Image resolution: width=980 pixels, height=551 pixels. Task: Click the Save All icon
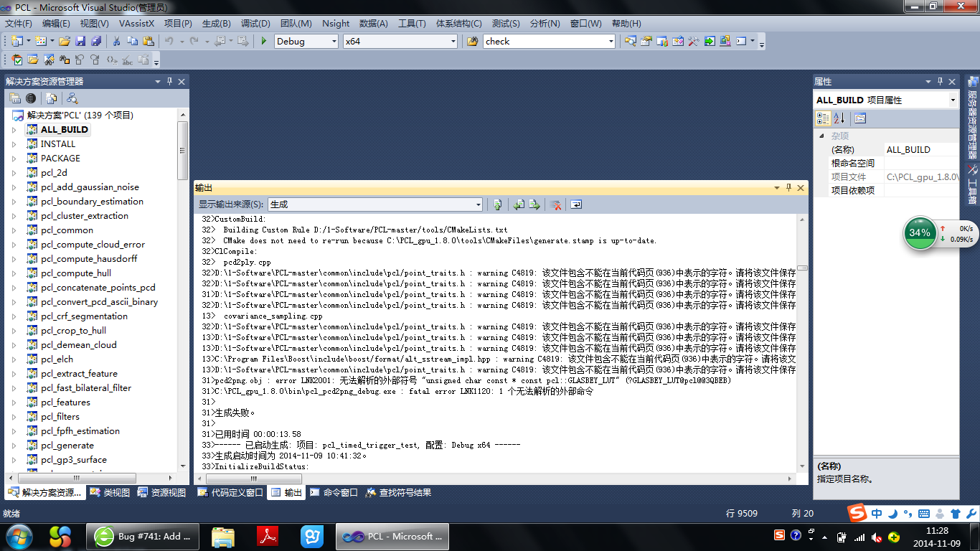pyautogui.click(x=95, y=41)
